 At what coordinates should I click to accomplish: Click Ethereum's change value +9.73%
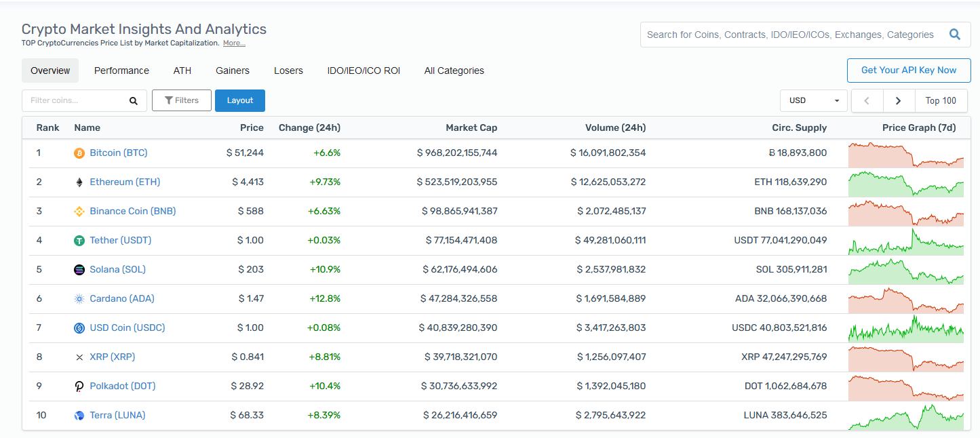(x=324, y=182)
